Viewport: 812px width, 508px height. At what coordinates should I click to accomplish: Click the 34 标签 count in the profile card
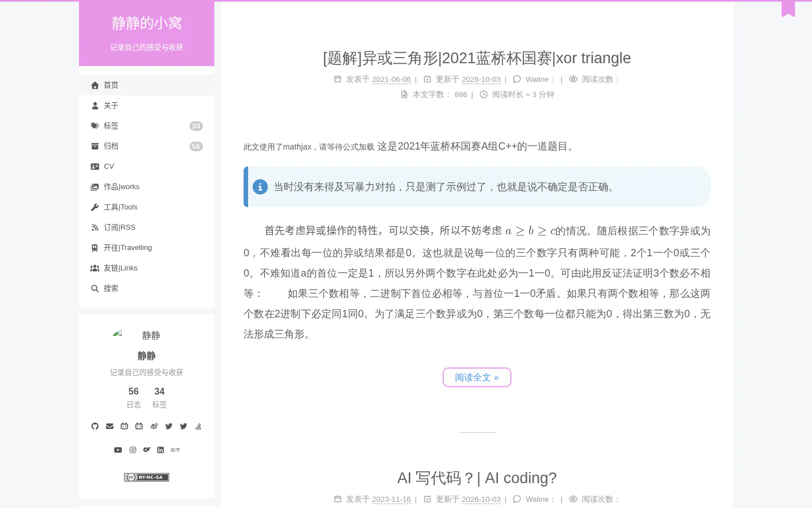click(x=160, y=397)
